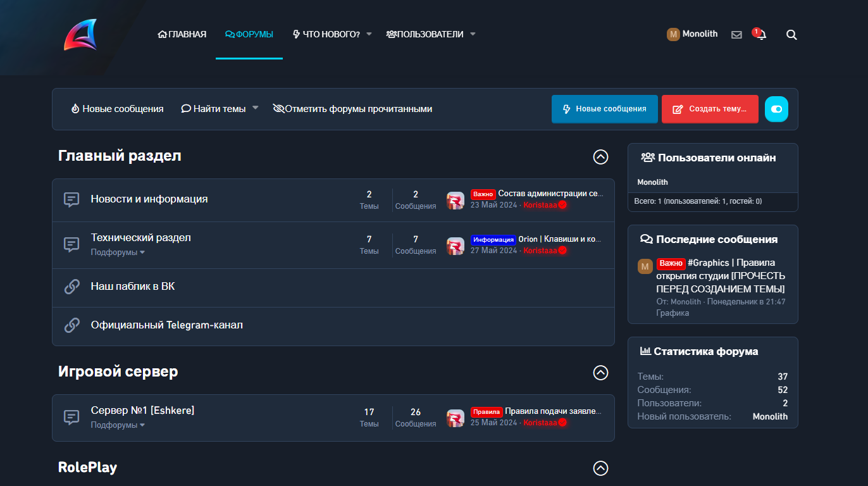Viewport: 868px width, 486px height.
Task: Click Koristaaa avatar in Технический раздел row
Action: pos(456,246)
